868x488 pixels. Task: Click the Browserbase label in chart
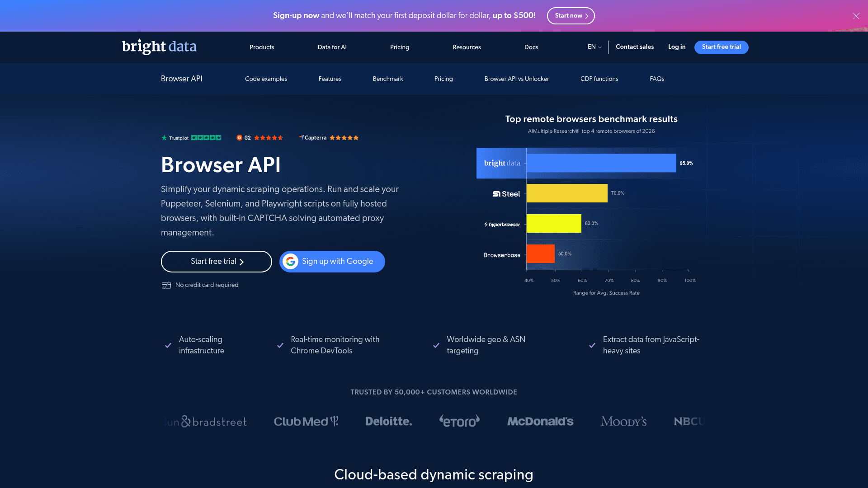point(502,255)
